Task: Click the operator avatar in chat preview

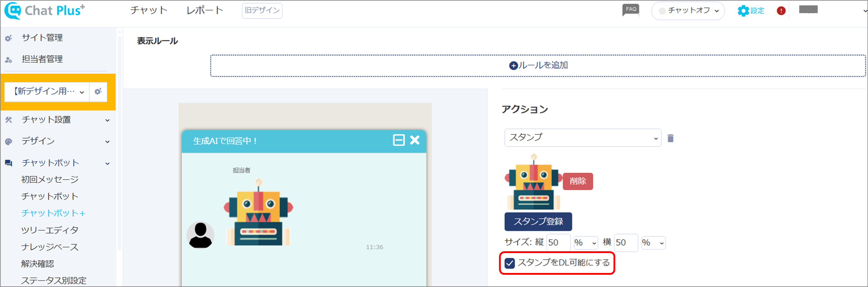Action: click(201, 235)
